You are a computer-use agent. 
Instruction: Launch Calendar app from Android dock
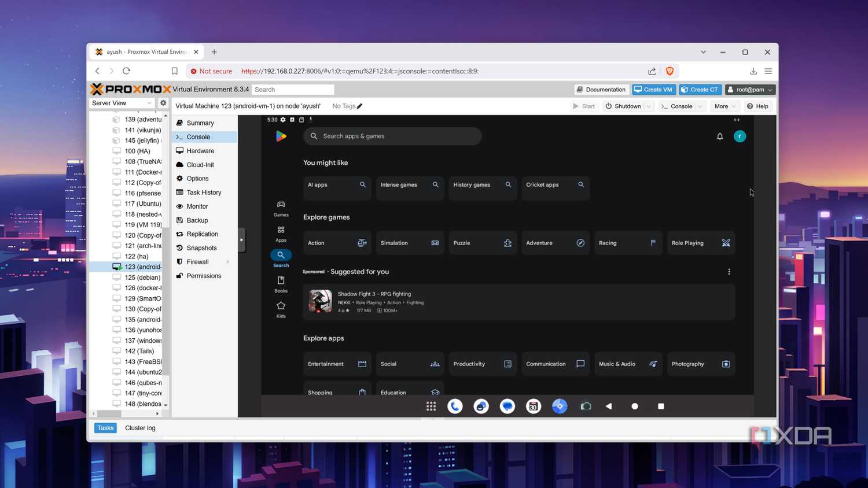[534, 406]
